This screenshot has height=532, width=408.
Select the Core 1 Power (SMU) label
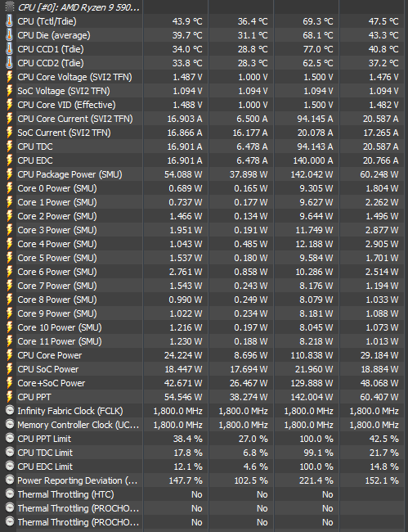pyautogui.click(x=57, y=202)
